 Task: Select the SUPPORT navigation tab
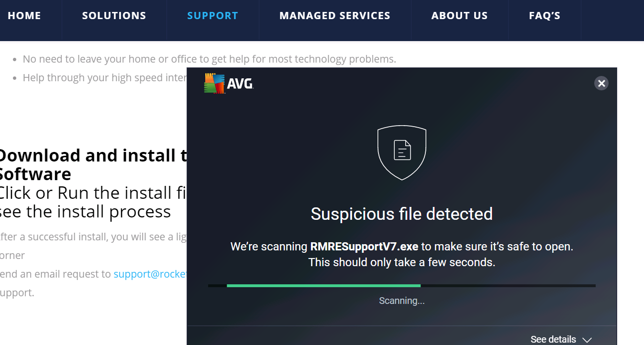coord(212,16)
